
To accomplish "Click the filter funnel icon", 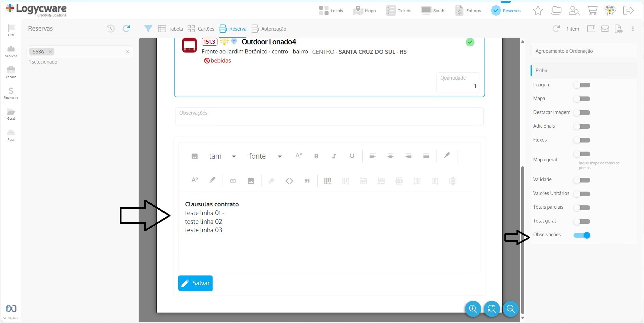I will pyautogui.click(x=148, y=29).
